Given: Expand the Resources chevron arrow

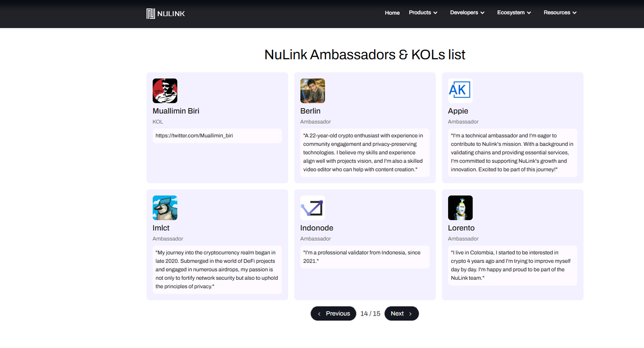Looking at the screenshot, I should (574, 13).
